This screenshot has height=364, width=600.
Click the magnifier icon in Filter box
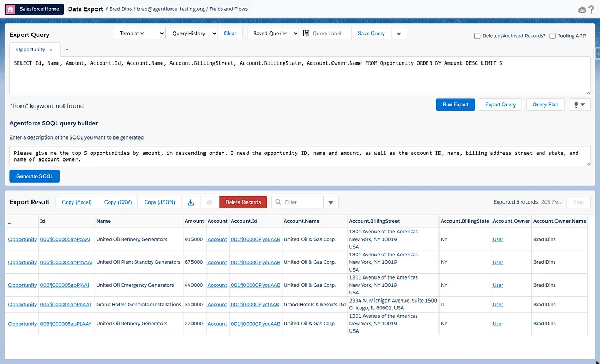tap(278, 202)
